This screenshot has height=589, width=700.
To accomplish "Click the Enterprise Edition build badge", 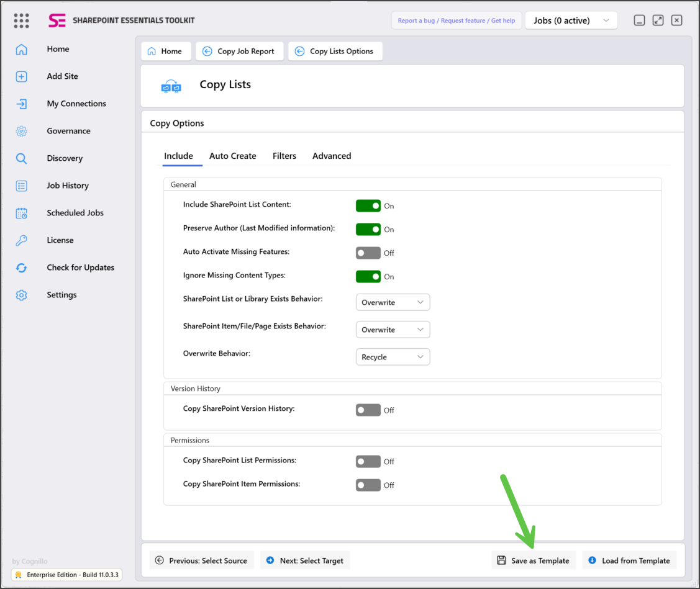I will 66,575.
